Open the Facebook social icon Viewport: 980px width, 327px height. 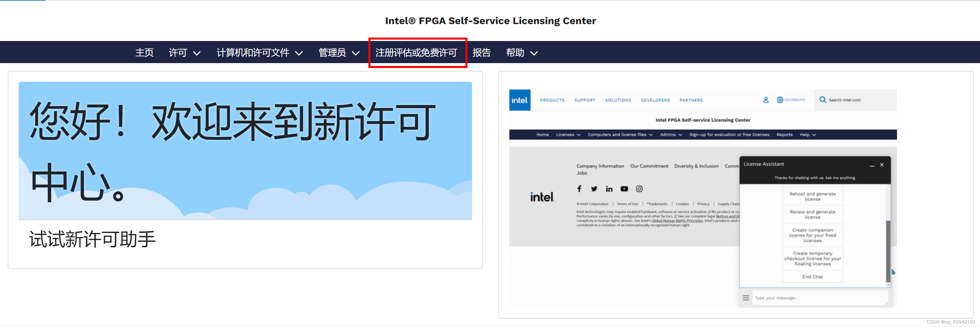coord(579,188)
